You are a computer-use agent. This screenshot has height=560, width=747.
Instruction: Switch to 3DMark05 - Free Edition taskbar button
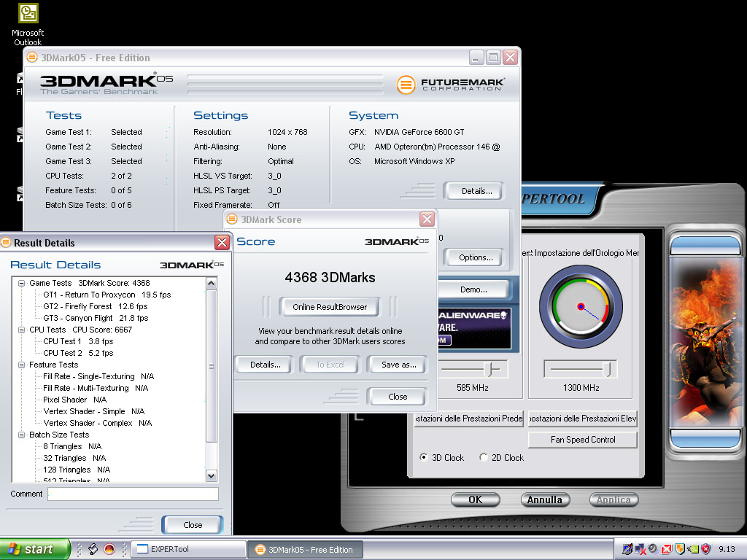coord(306,550)
